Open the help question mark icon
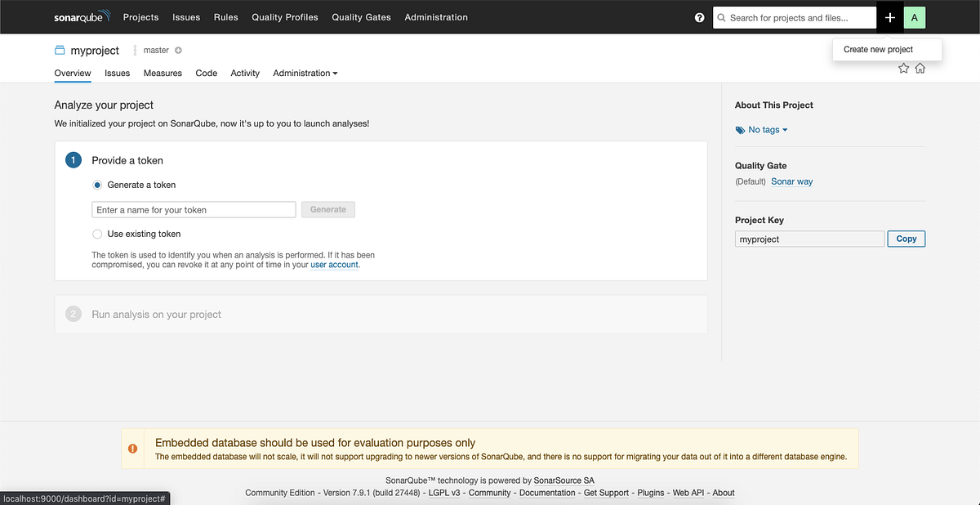This screenshot has width=980, height=505. pyautogui.click(x=699, y=17)
